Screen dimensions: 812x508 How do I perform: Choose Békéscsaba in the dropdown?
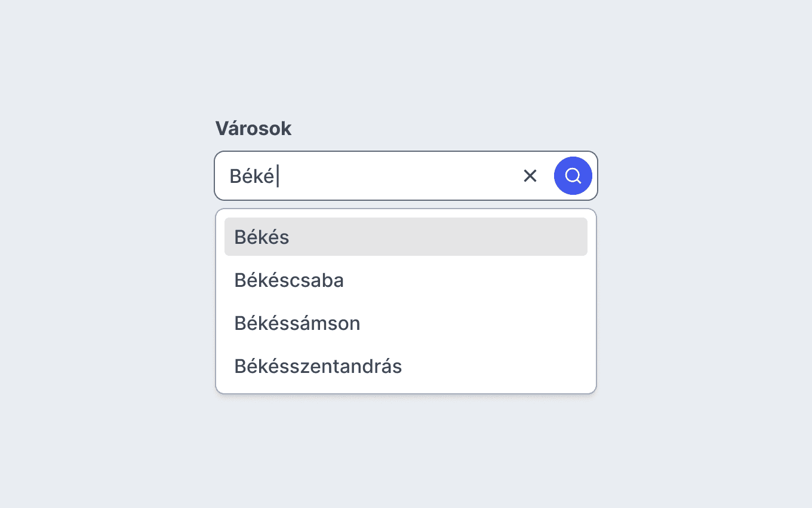point(406,280)
